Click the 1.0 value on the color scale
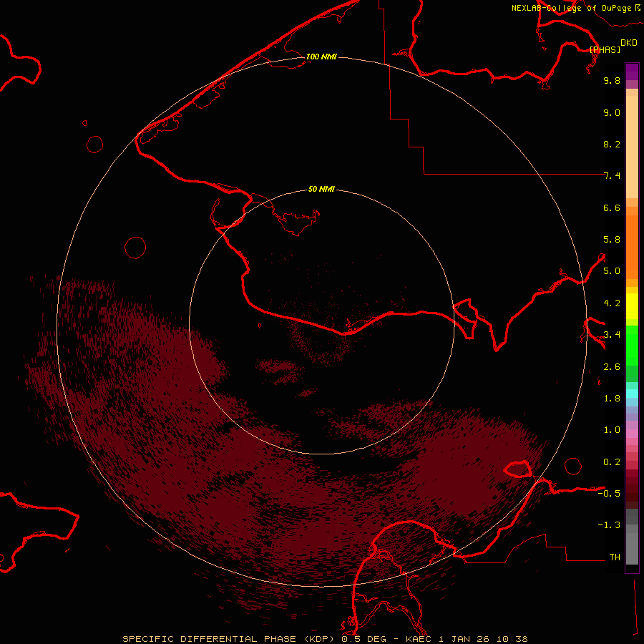 612,430
